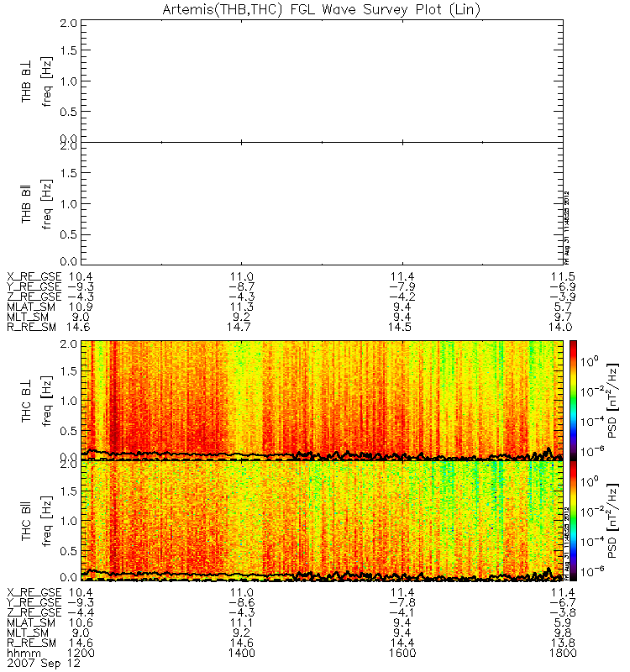Click the R_RE_SM value '14.7'
This screenshot has width=630, height=672.
point(239,327)
